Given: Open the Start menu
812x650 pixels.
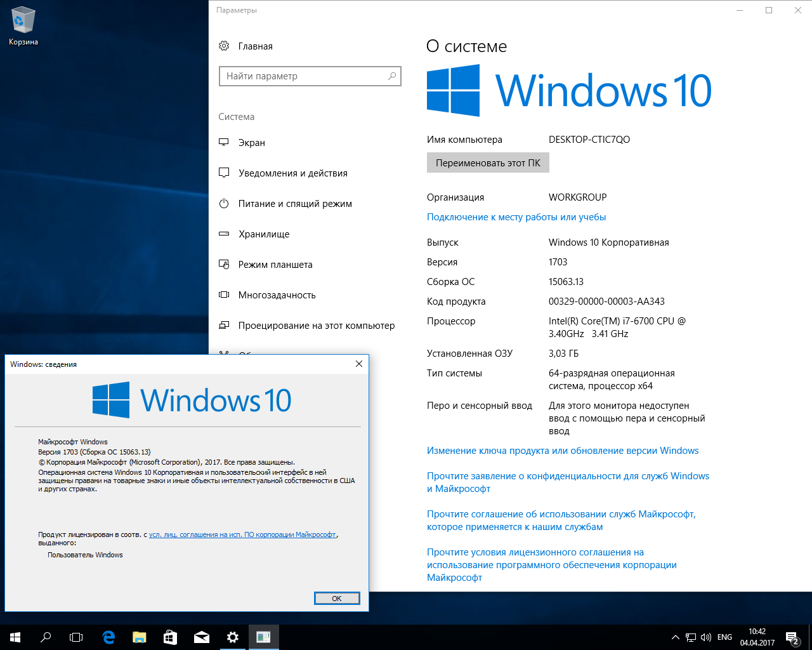Looking at the screenshot, I should click(15, 637).
